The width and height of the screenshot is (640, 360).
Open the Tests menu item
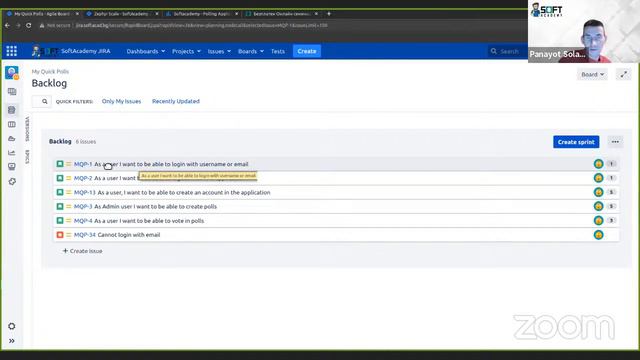click(x=278, y=51)
